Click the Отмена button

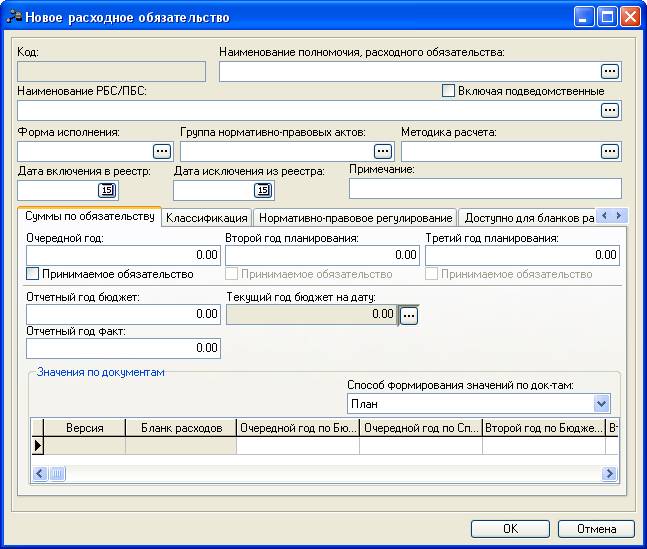click(x=596, y=529)
